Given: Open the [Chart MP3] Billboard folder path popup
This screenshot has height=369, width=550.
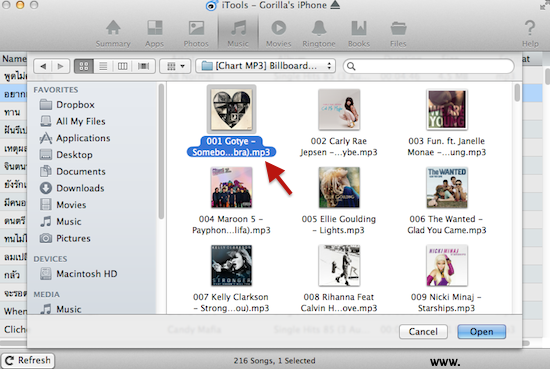Looking at the screenshot, I should (266, 66).
